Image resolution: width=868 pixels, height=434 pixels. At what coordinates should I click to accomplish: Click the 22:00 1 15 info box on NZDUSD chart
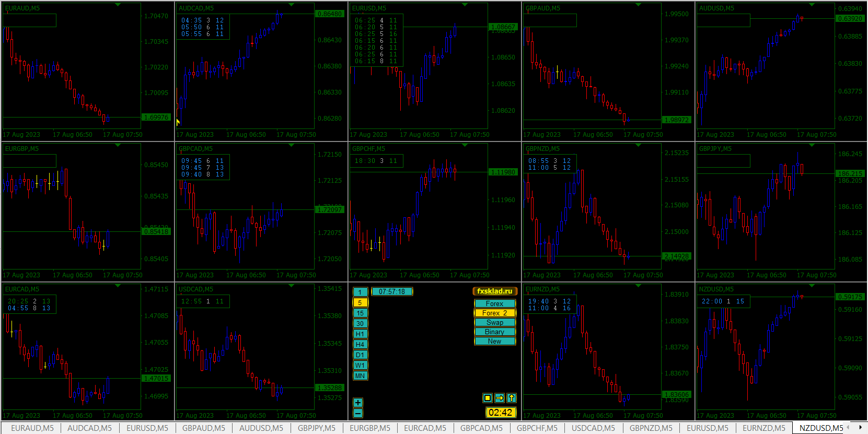click(723, 301)
